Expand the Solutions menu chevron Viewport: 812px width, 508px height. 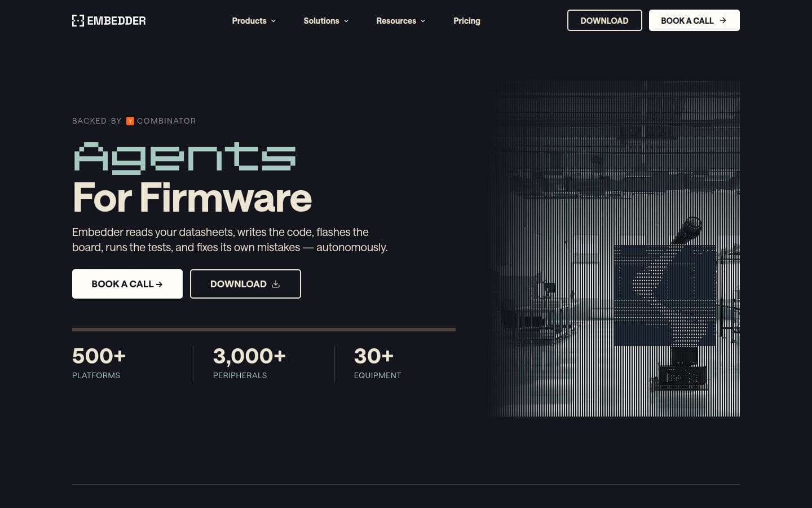(346, 21)
